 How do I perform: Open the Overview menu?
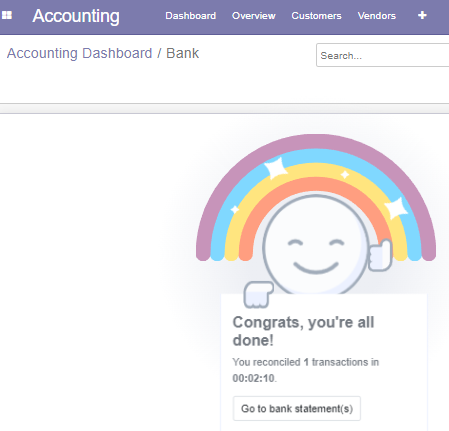[254, 16]
